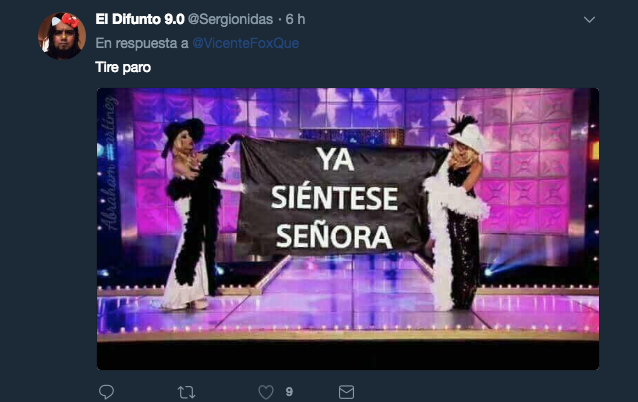Open the 6 h timestamp permalink
Image resolution: width=638 pixels, height=402 pixels.
(295, 19)
